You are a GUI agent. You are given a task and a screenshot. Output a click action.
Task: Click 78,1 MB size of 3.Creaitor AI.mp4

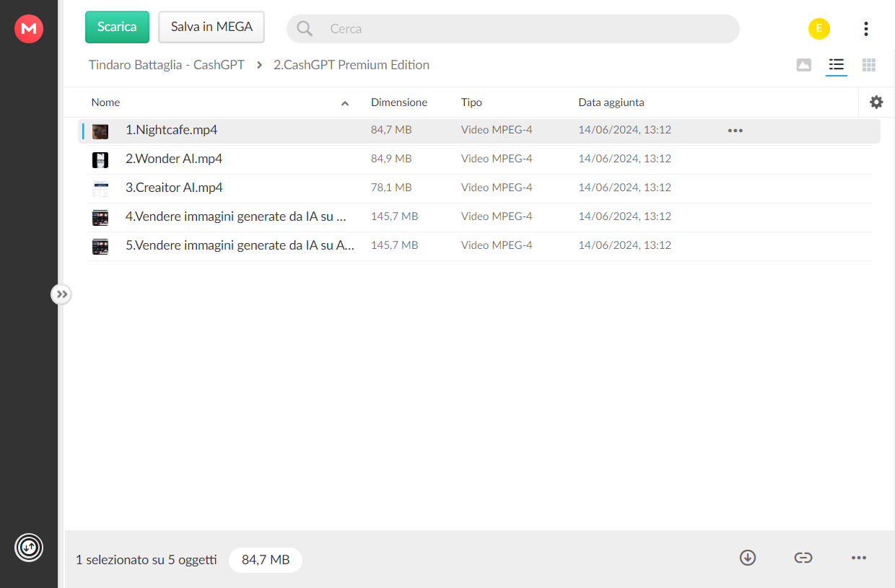tap(391, 188)
